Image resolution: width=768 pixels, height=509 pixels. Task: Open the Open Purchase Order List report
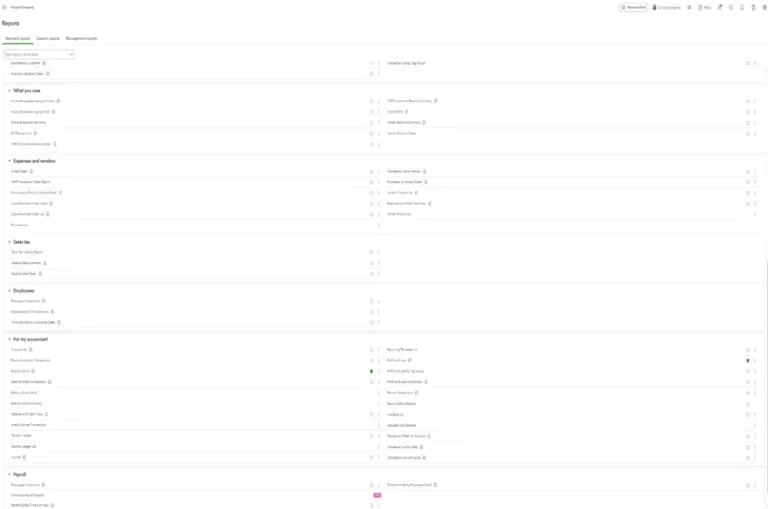coord(27,215)
